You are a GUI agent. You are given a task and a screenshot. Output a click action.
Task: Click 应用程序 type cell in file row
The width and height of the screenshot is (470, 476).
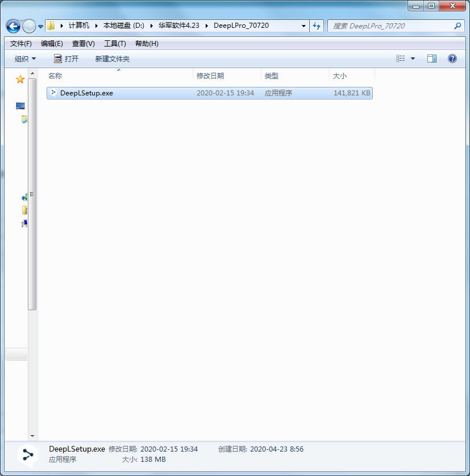(x=278, y=93)
